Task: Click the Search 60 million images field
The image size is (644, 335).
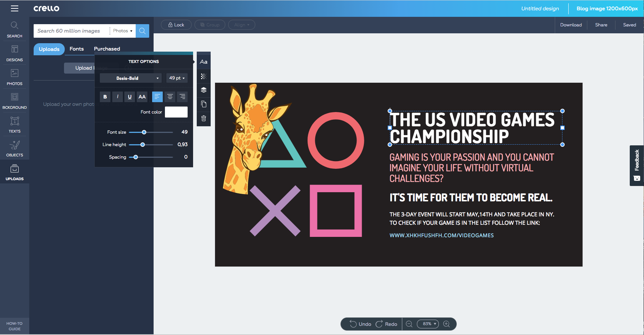Action: coord(72,31)
